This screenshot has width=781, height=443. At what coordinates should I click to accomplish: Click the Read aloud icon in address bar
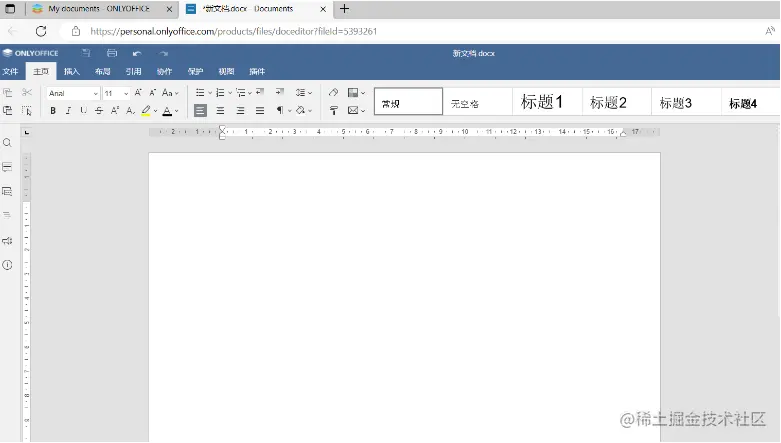click(x=770, y=31)
